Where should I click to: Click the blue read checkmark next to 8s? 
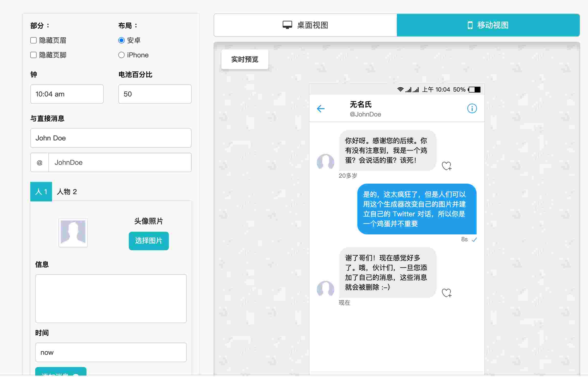(x=474, y=240)
